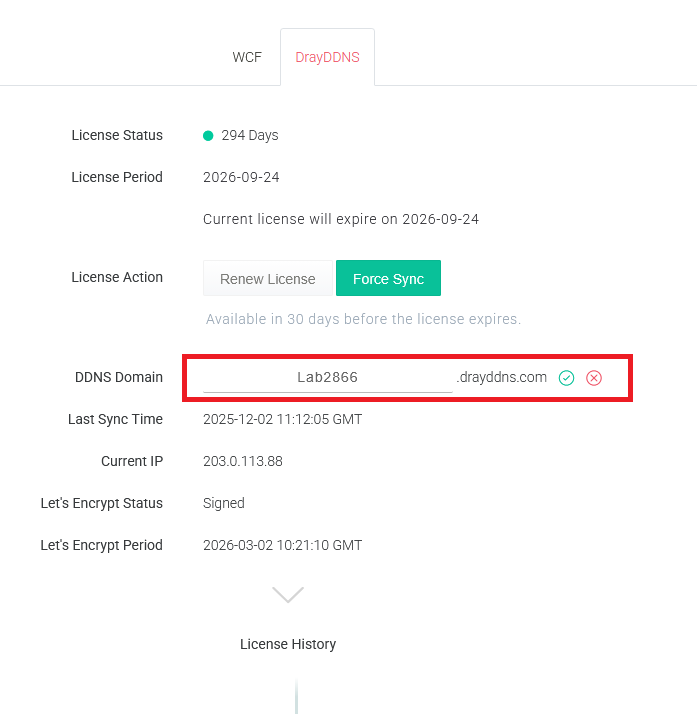Select the DrayDDNS tab
This screenshot has width=697, height=714.
pos(327,57)
